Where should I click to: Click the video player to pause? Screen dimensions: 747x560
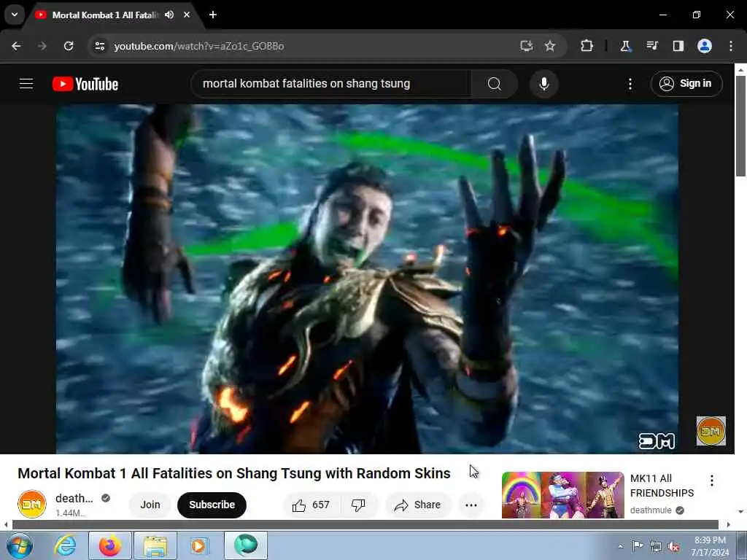tap(367, 279)
